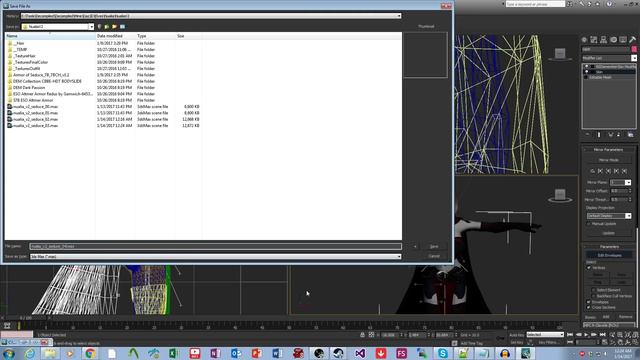Image resolution: width=640 pixels, height=360 pixels.
Task: Open Skype from the taskbar
Action: [442, 353]
